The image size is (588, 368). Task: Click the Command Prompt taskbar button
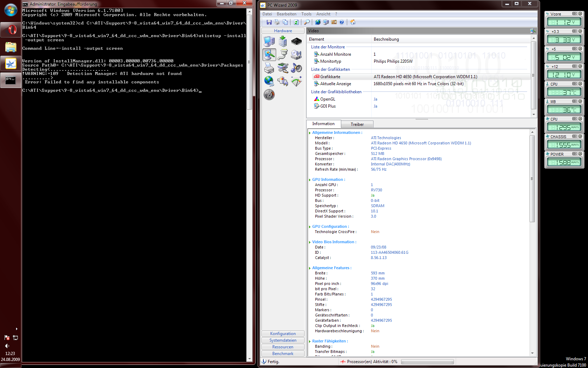tap(10, 80)
